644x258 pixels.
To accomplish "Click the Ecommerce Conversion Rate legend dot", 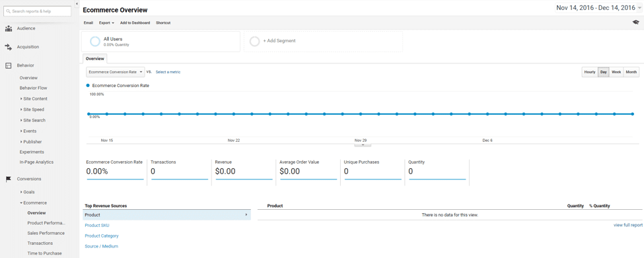I will point(88,86).
